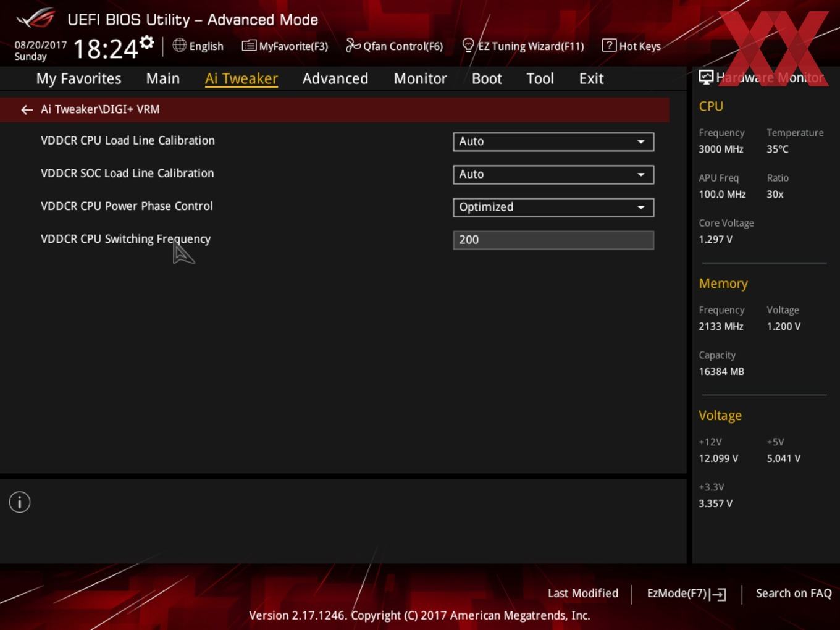Click +5V reading 5.041 V

tap(783, 458)
